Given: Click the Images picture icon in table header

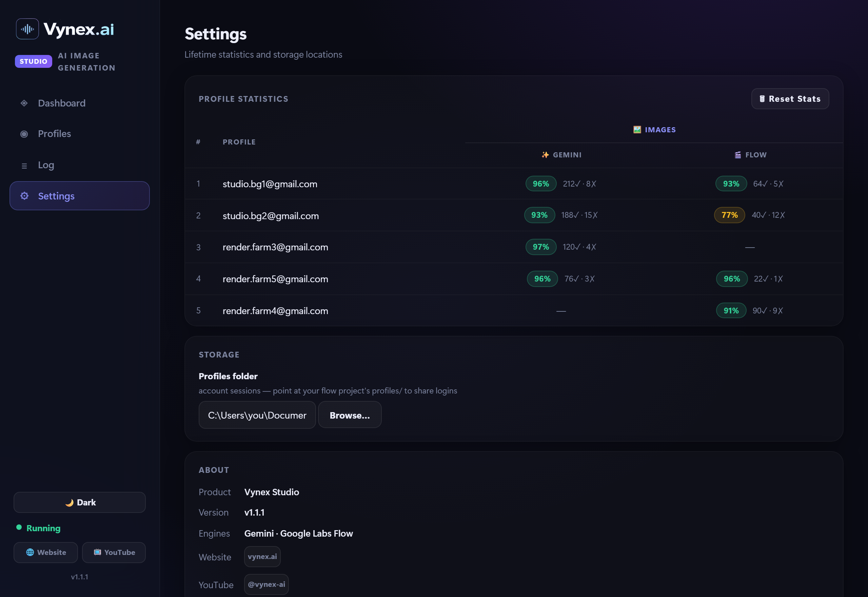Looking at the screenshot, I should (637, 130).
